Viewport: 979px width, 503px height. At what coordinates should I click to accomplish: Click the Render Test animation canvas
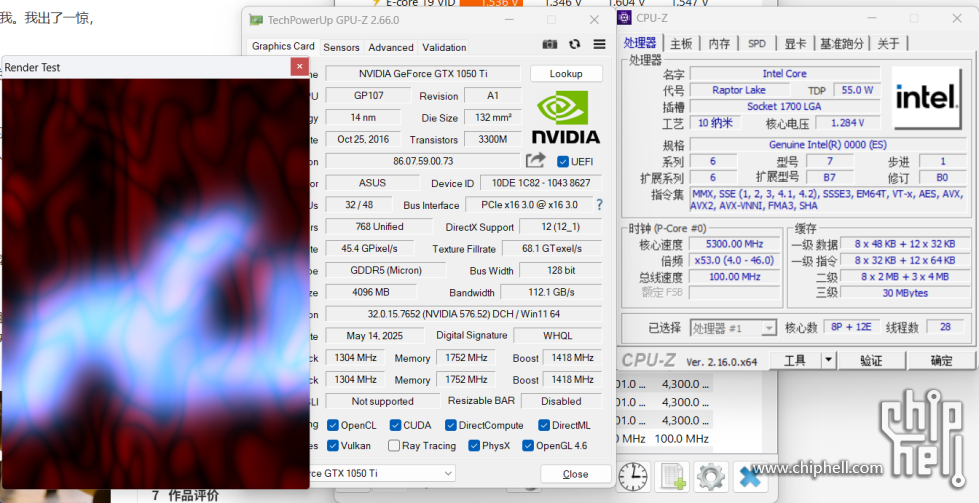tap(155, 283)
